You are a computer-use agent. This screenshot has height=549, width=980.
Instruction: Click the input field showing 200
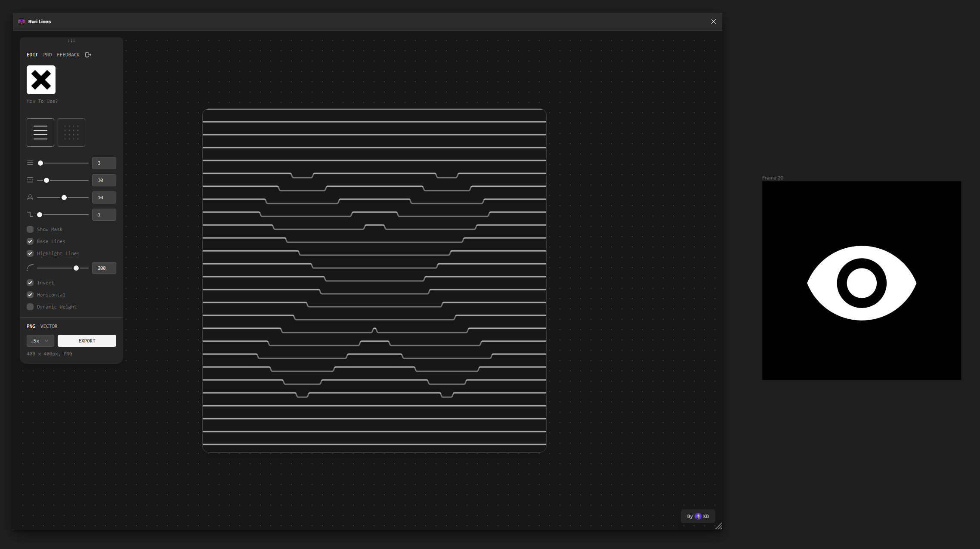[x=104, y=268]
